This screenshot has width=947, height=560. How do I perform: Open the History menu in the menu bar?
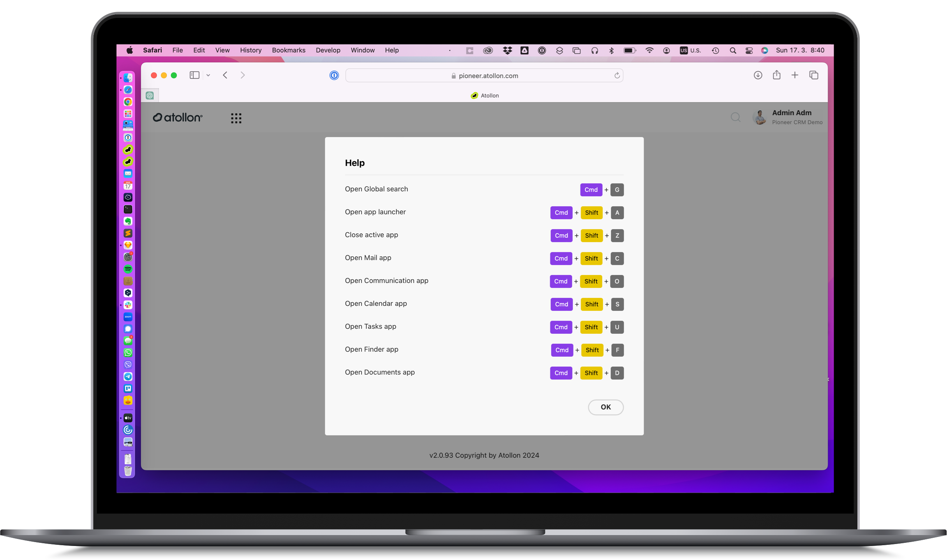pyautogui.click(x=250, y=50)
